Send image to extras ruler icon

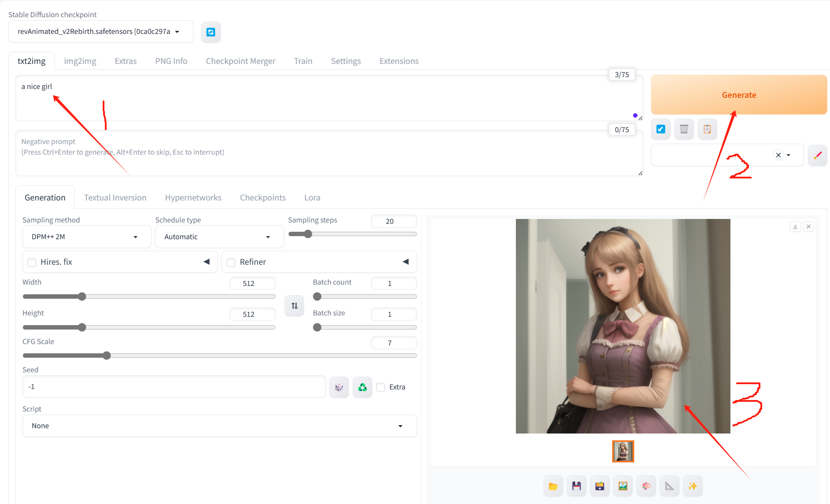[x=670, y=486]
